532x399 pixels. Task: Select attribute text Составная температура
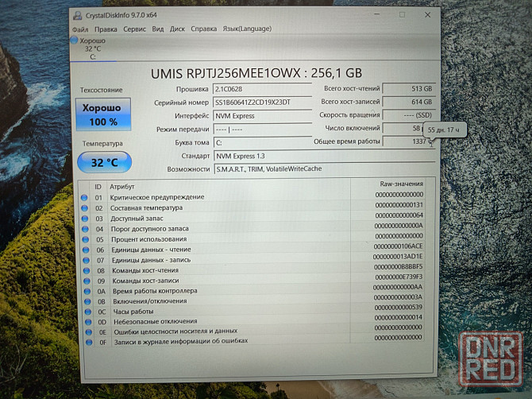click(x=146, y=207)
